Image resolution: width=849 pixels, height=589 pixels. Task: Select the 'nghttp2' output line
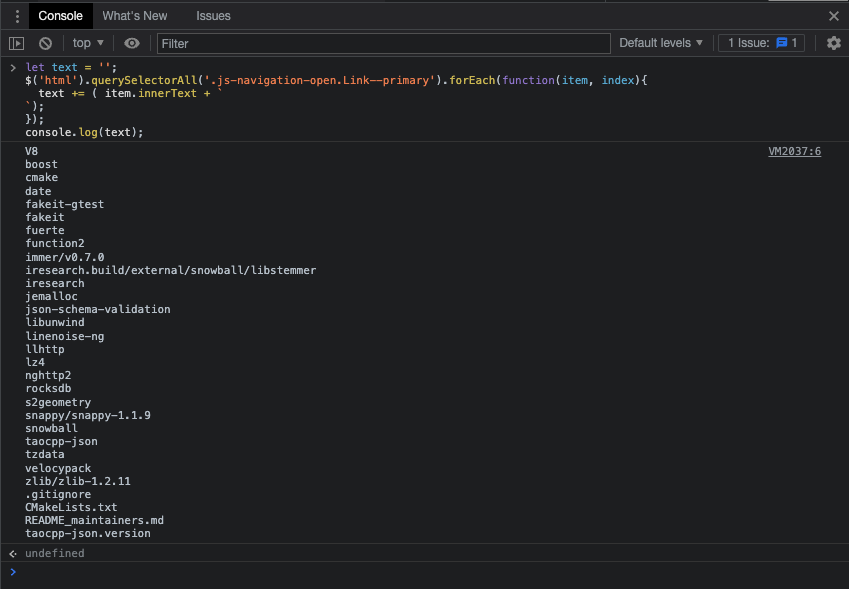(48, 375)
